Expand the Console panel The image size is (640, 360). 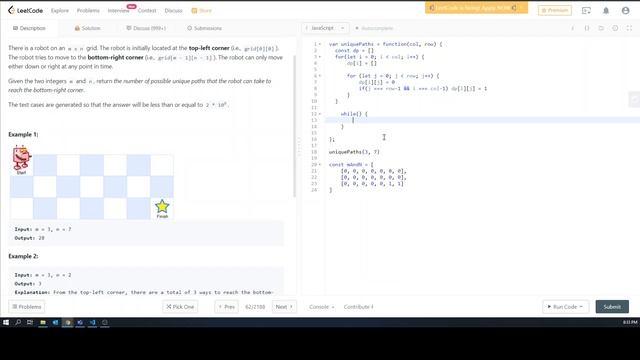point(322,307)
